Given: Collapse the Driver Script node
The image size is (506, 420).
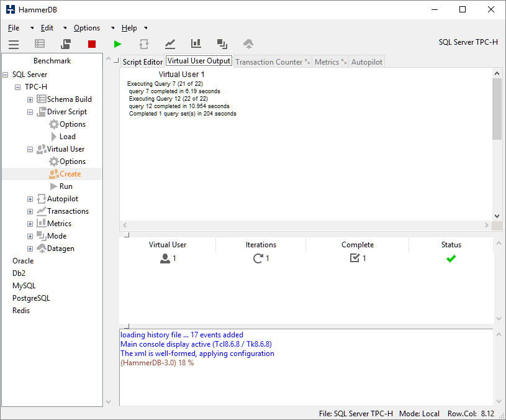Looking at the screenshot, I should tap(30, 112).
